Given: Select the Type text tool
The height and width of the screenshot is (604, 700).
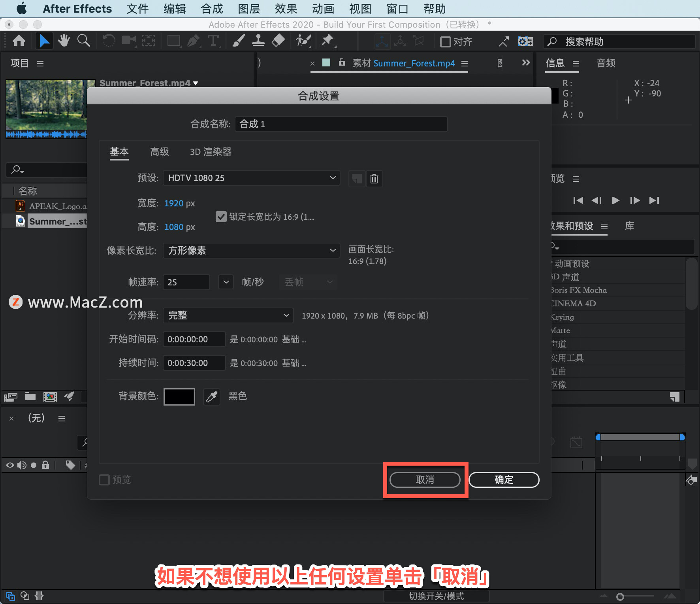Looking at the screenshot, I should coord(213,41).
